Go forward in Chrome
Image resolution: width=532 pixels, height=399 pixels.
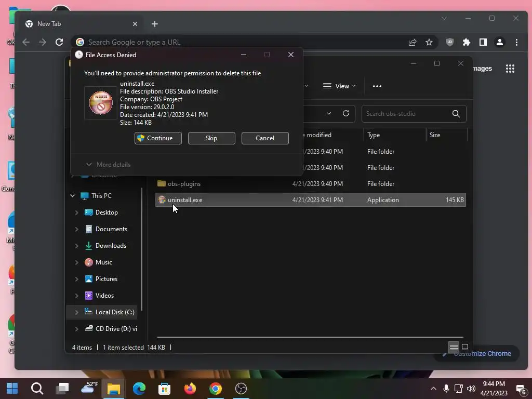43,42
